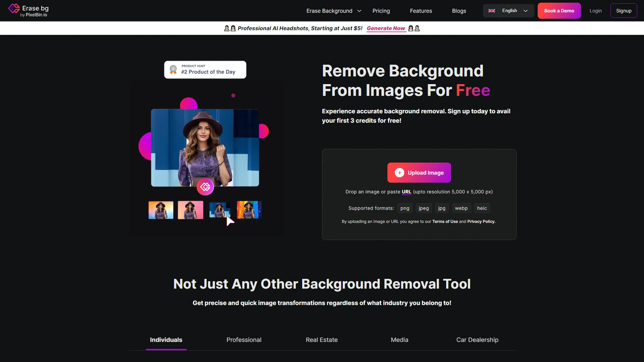Open the Privacy Policy link
This screenshot has height=362, width=644.
click(x=481, y=222)
